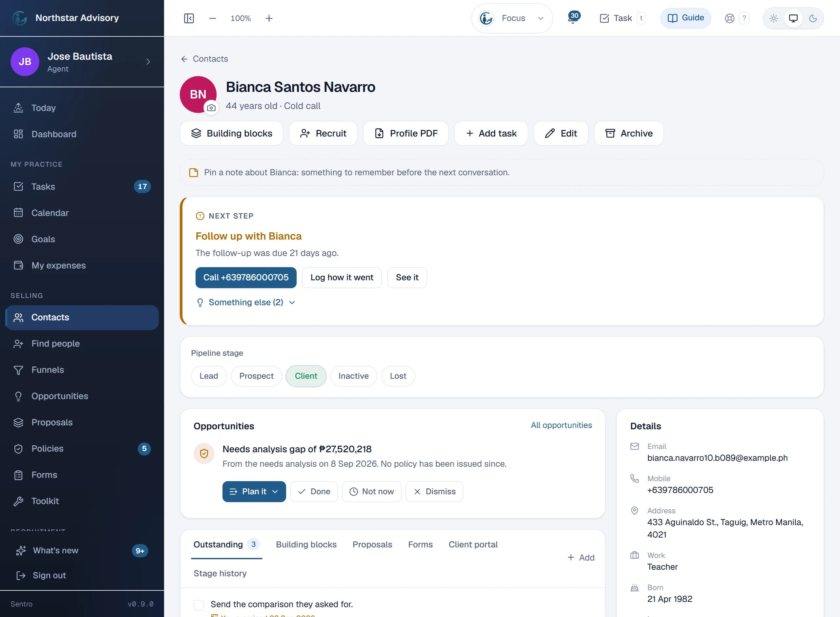Click the Archive button
The image size is (840, 617).
(x=629, y=133)
